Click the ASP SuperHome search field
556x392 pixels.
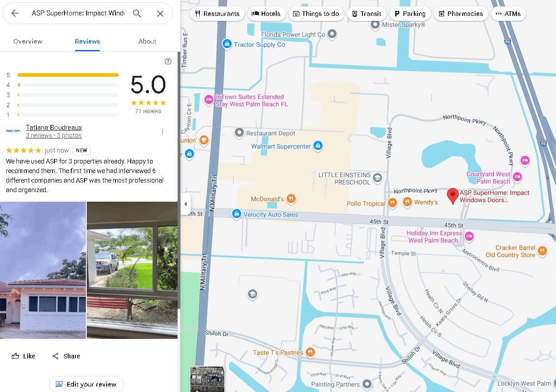tap(78, 14)
